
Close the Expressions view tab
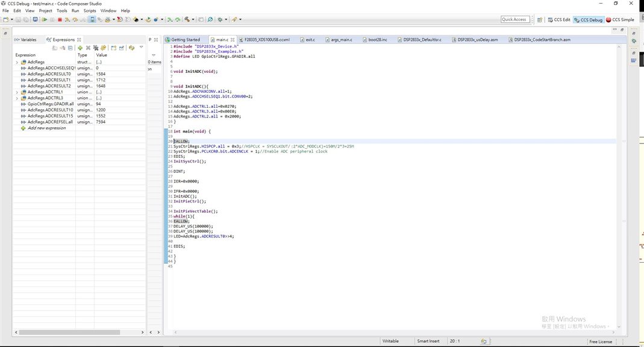(x=79, y=40)
